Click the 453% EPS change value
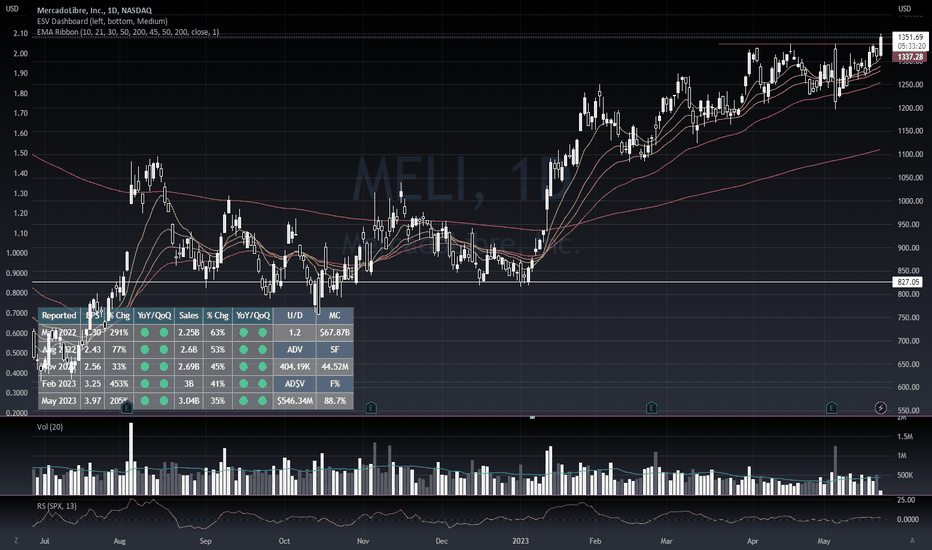The height and width of the screenshot is (550, 932). [x=119, y=384]
